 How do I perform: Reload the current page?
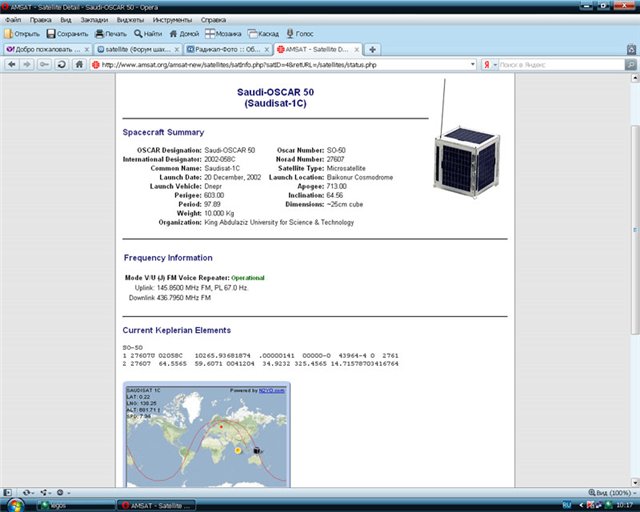(62, 64)
